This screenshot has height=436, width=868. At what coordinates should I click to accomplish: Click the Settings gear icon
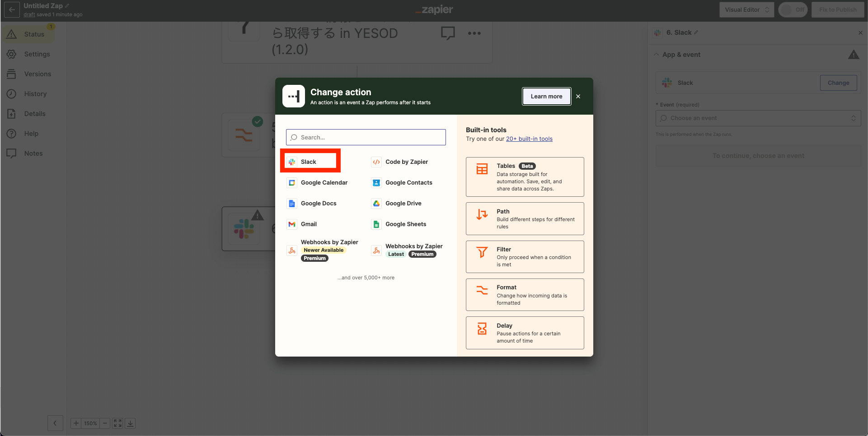(x=12, y=54)
